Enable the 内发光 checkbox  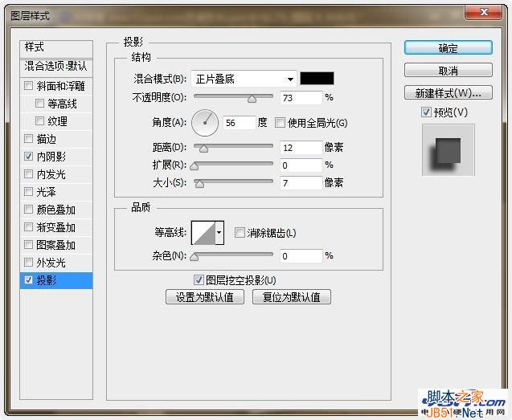(28, 174)
